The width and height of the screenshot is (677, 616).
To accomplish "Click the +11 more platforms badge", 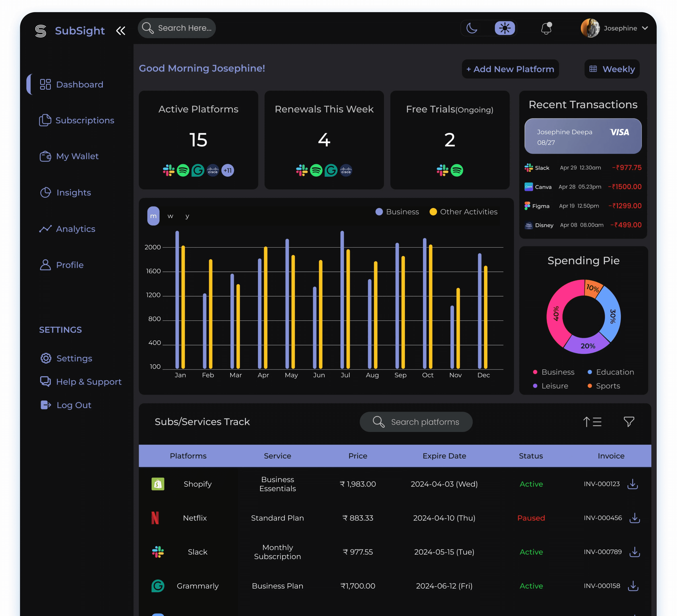I will click(x=228, y=170).
